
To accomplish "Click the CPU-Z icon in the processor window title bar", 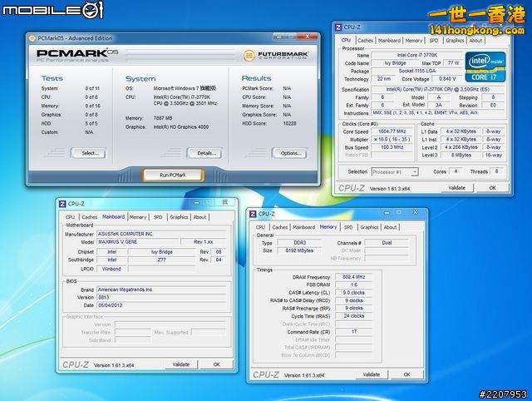I will (340, 27).
